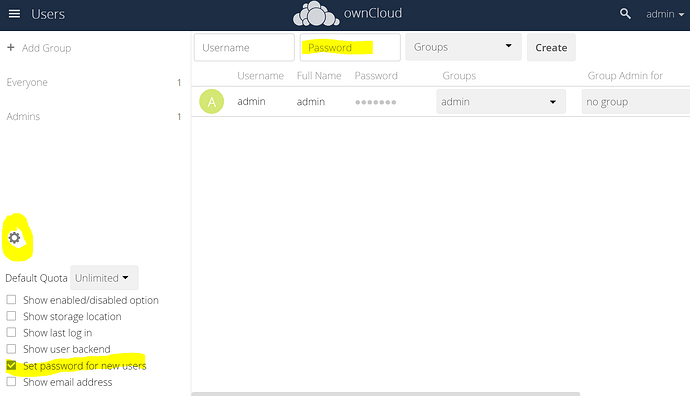690x396 pixels.
Task: Tick the Show storage location checkbox
Action: click(11, 316)
